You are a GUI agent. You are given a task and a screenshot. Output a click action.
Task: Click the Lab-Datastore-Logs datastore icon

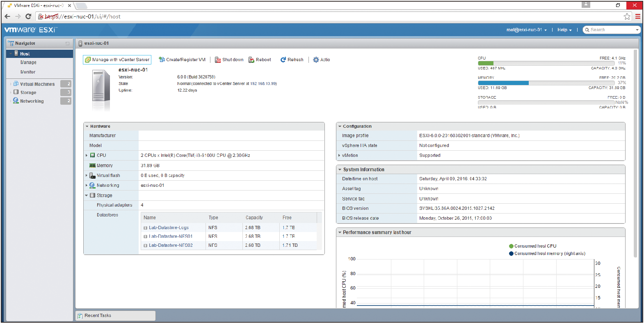(x=145, y=228)
